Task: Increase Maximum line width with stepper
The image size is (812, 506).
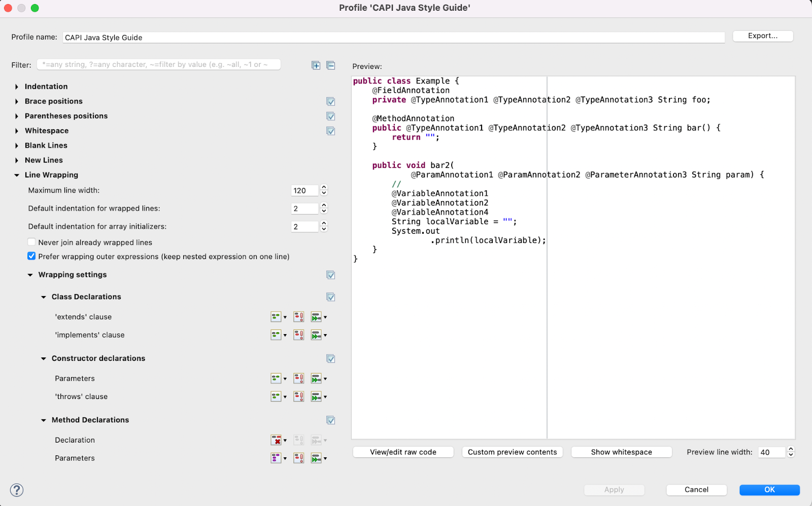Action: tap(324, 188)
